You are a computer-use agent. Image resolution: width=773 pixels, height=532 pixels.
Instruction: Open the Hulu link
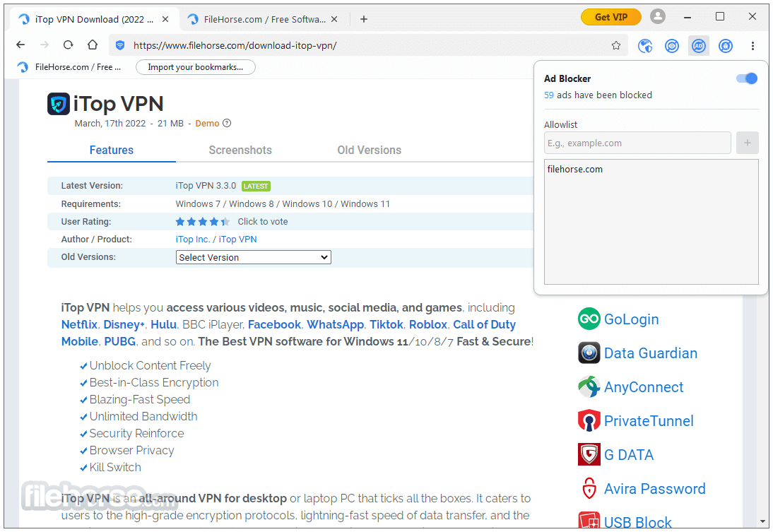(163, 324)
